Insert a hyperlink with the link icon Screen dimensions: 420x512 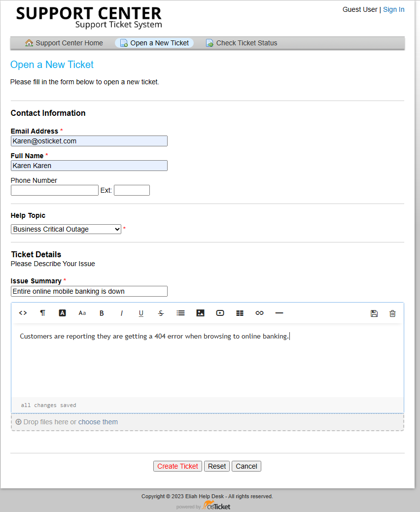tap(259, 313)
